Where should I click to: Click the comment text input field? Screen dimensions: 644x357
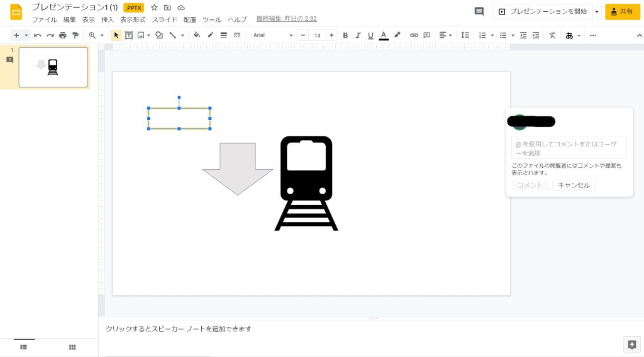click(569, 147)
